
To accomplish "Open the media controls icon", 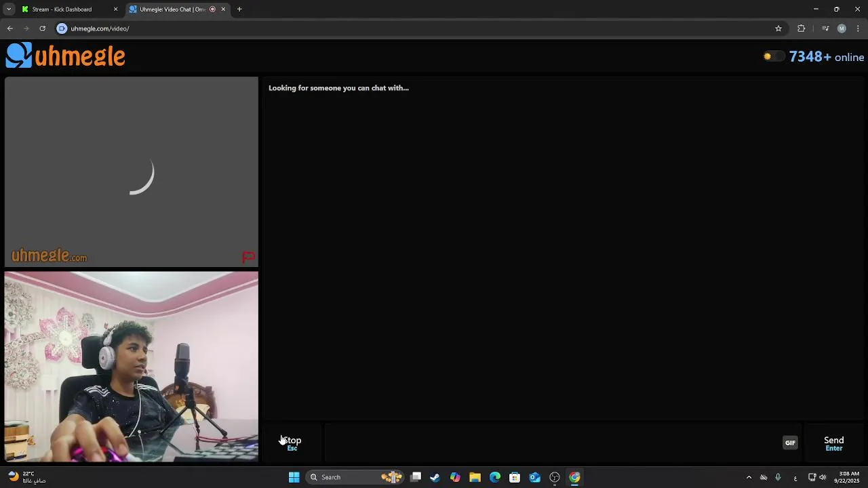I will (825, 28).
